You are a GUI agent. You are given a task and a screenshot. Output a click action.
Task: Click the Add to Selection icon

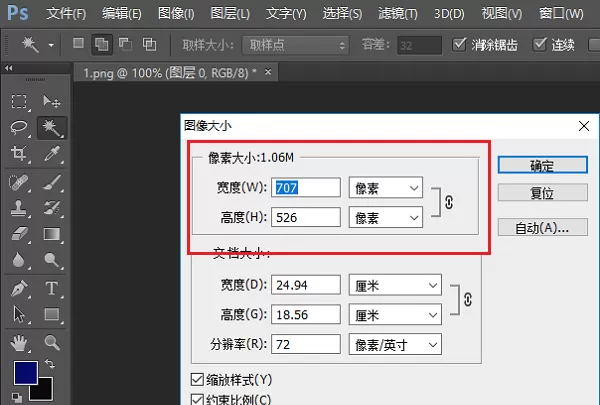[102, 44]
